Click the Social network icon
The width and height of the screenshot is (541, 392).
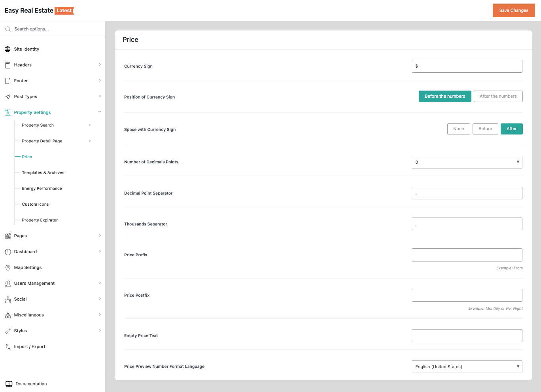point(8,299)
